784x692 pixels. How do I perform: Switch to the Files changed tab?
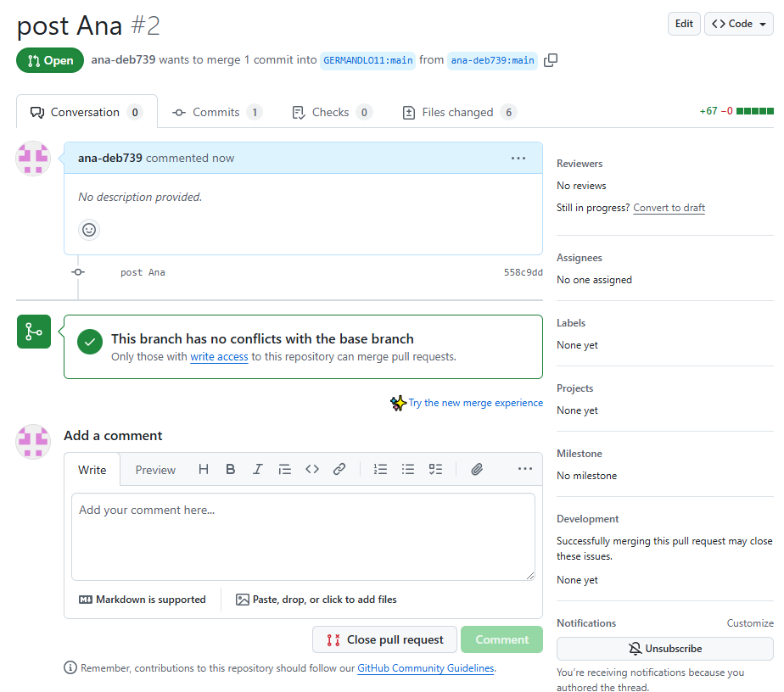458,112
